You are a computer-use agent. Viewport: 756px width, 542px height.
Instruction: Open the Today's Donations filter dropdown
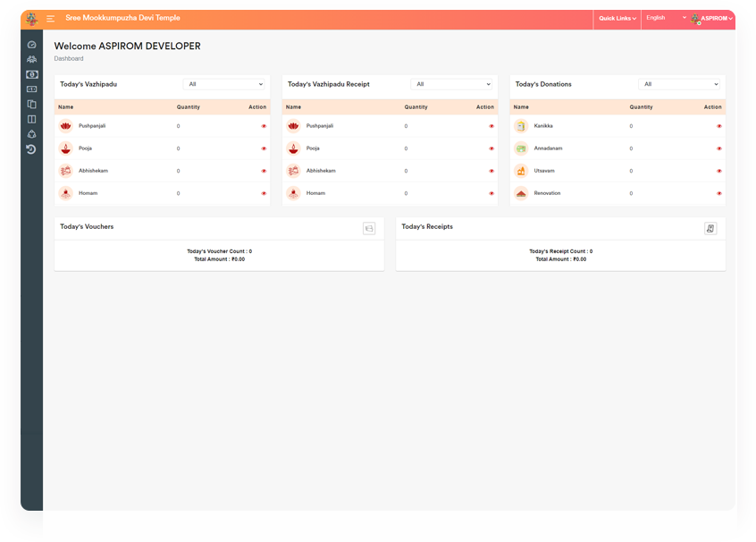tap(679, 84)
